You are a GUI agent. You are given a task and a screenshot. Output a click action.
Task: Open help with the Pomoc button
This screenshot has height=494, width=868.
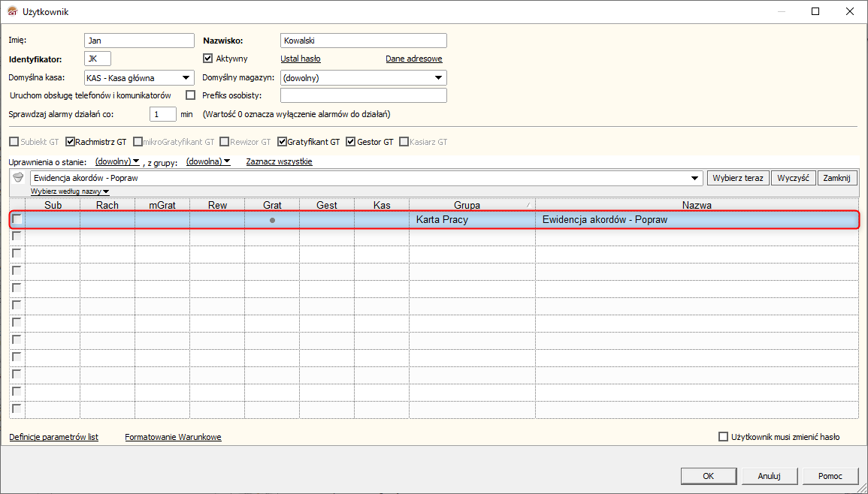point(830,476)
